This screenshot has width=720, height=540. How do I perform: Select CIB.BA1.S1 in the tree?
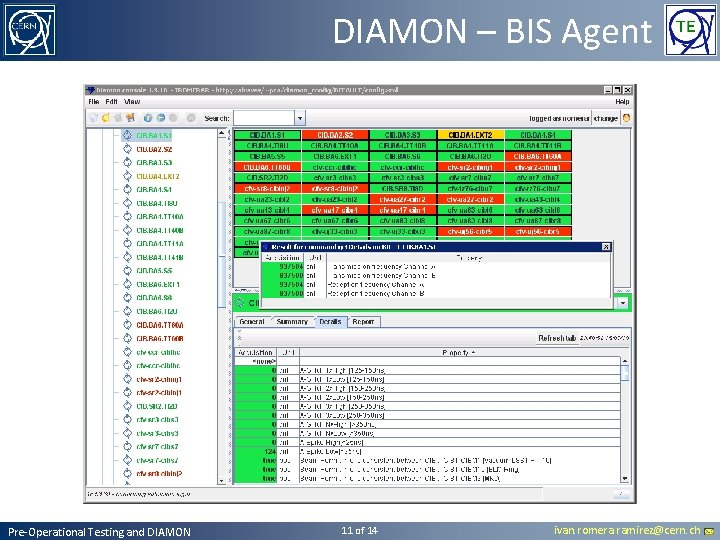click(x=154, y=135)
